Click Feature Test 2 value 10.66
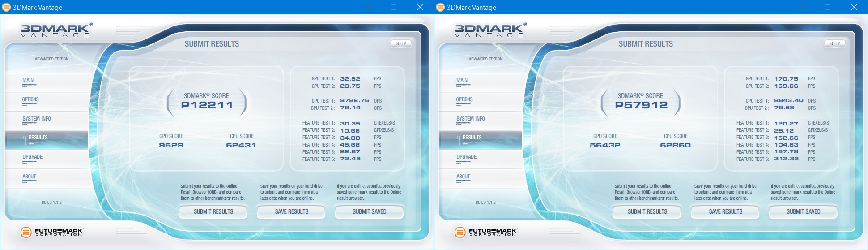The height and width of the screenshot is (250, 868). pyautogui.click(x=350, y=131)
